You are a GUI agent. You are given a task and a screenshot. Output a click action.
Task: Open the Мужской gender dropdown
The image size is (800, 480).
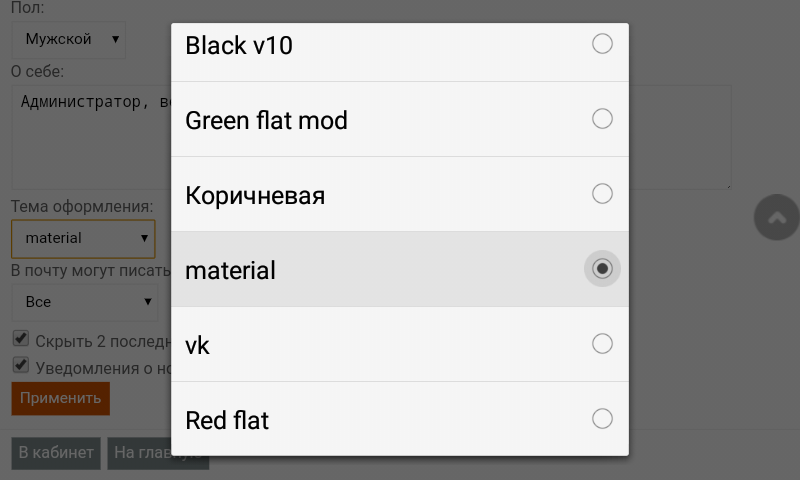[x=68, y=39]
